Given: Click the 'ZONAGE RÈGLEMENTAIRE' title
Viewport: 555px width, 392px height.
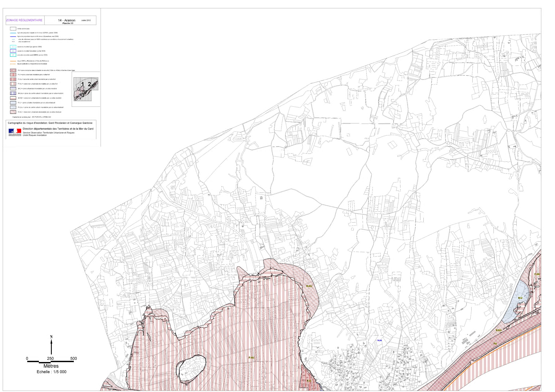Looking at the screenshot, I should [x=24, y=20].
